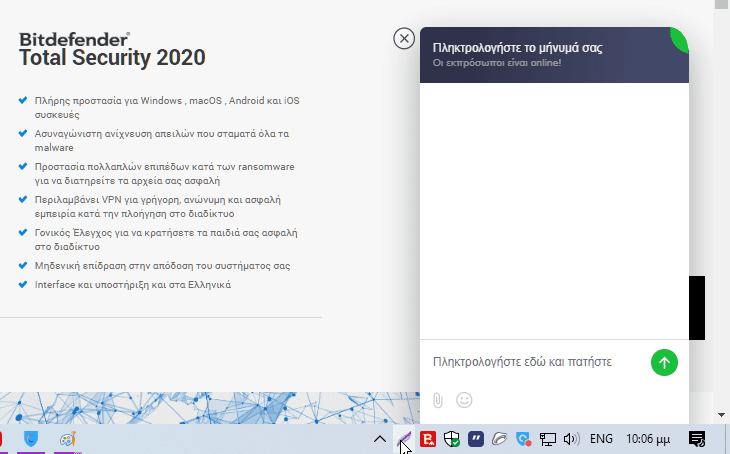Image resolution: width=730 pixels, height=454 pixels.
Task: Send chat message with green arrow button
Action: click(664, 362)
